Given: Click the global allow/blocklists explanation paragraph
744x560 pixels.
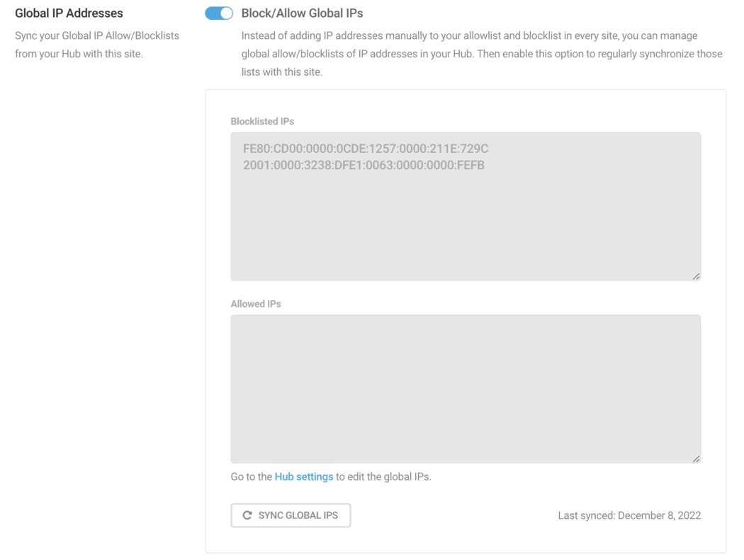Looking at the screenshot, I should pos(481,54).
